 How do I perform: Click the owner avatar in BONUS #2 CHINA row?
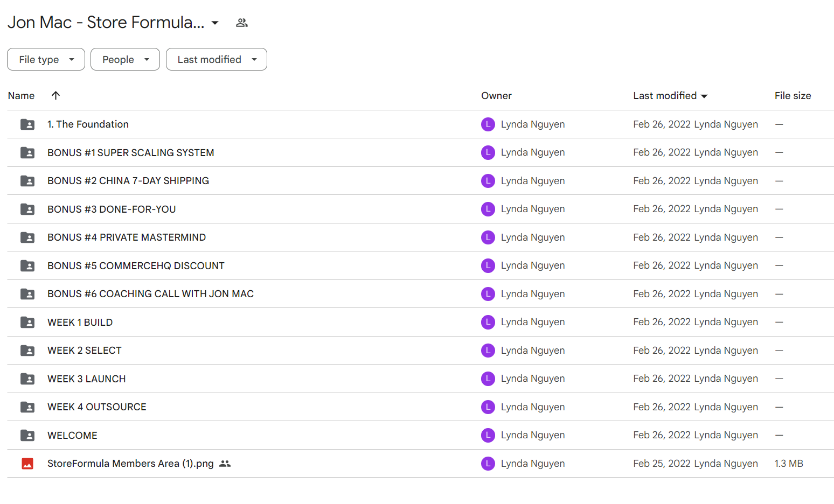point(488,181)
